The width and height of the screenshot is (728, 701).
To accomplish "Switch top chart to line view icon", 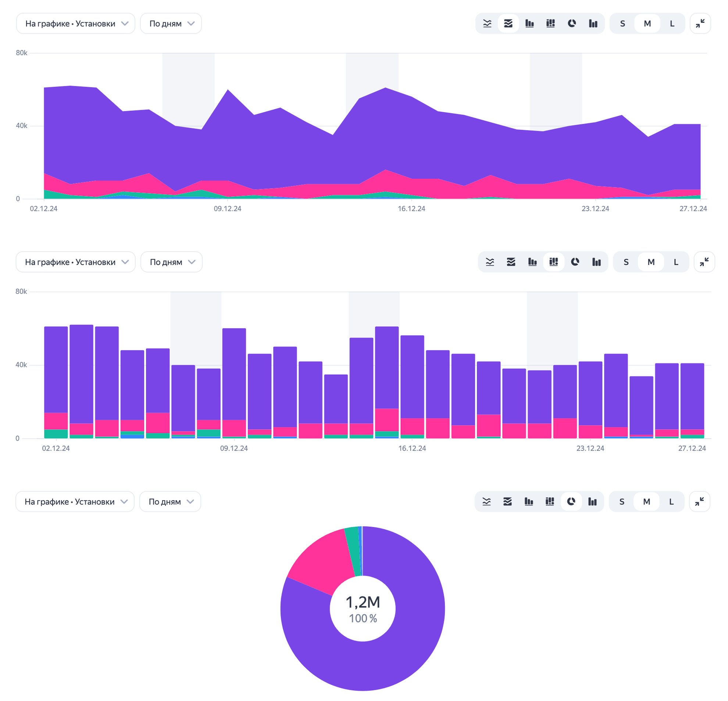I will coord(487,24).
